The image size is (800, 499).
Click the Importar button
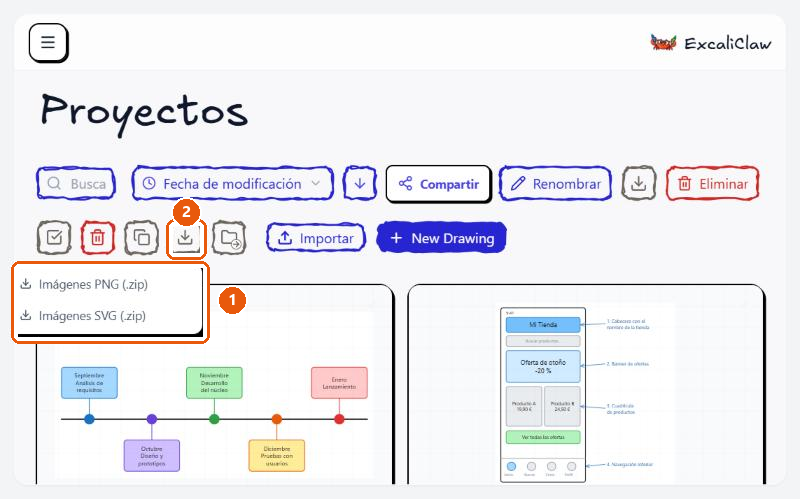click(x=316, y=238)
